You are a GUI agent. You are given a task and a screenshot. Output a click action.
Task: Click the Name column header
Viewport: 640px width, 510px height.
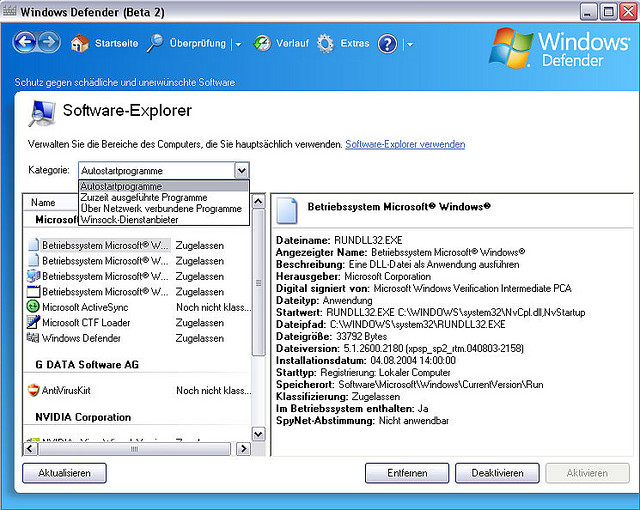(x=51, y=202)
